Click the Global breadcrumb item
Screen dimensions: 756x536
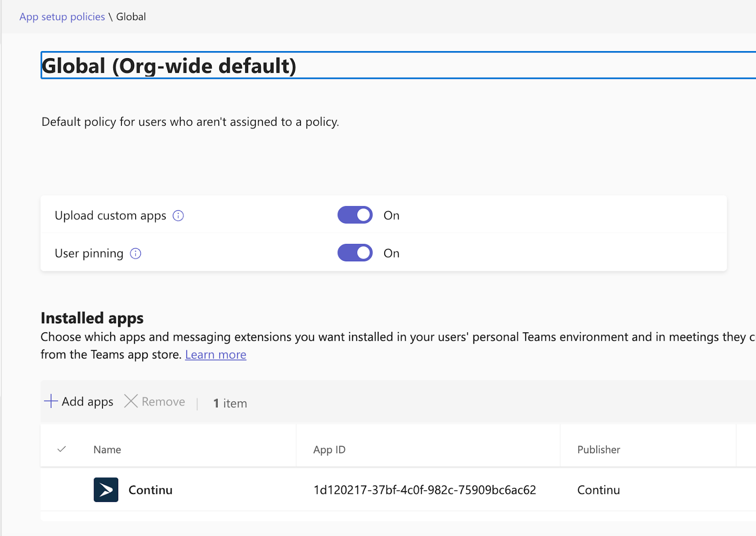pyautogui.click(x=131, y=17)
